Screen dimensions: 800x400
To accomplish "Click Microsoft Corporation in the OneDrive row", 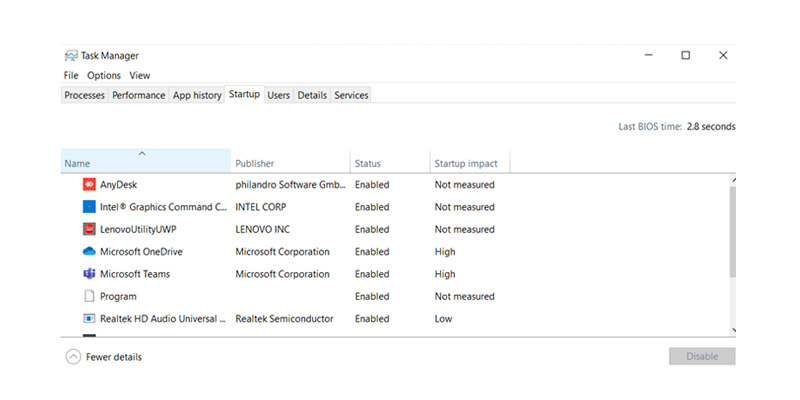I will [x=282, y=252].
